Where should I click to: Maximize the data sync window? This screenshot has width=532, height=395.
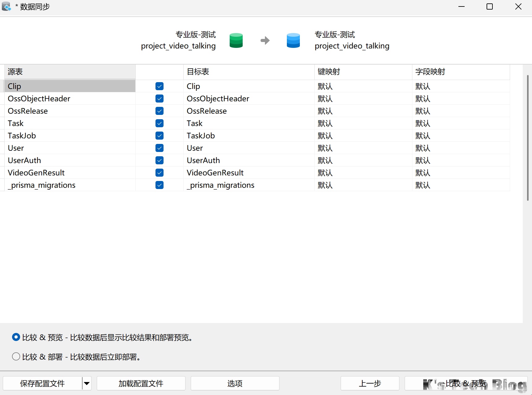[489, 6]
